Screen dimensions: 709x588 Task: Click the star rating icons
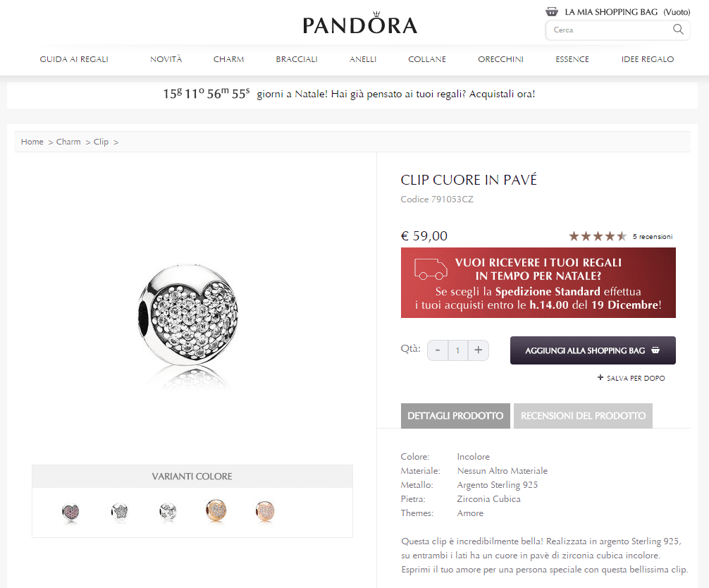tap(597, 236)
